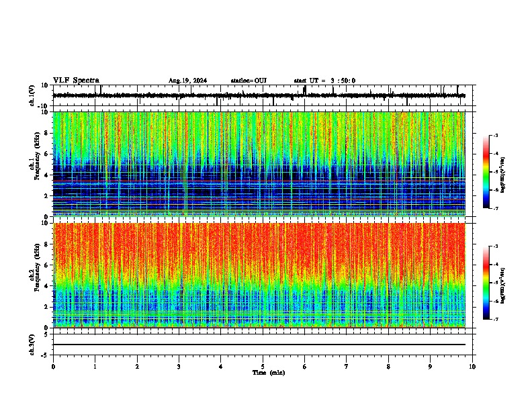Click inside the ch.1 spectrogram panel
This screenshot has height=411, width=532.
(259, 164)
